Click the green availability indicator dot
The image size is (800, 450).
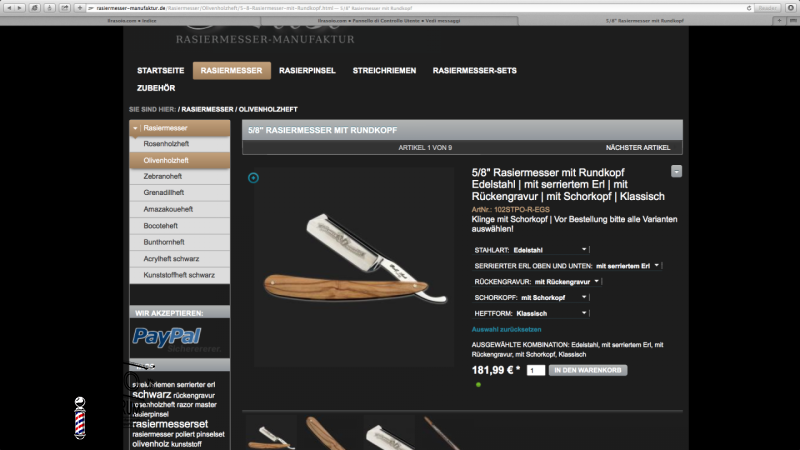coord(478,385)
